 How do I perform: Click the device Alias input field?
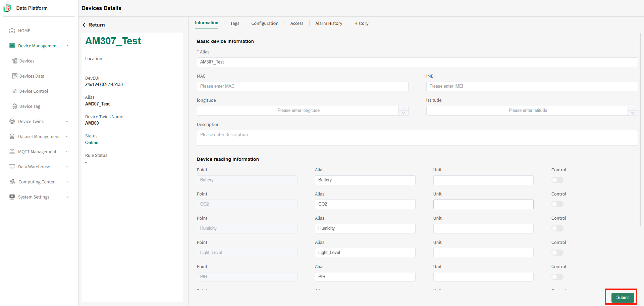pyautogui.click(x=417, y=62)
